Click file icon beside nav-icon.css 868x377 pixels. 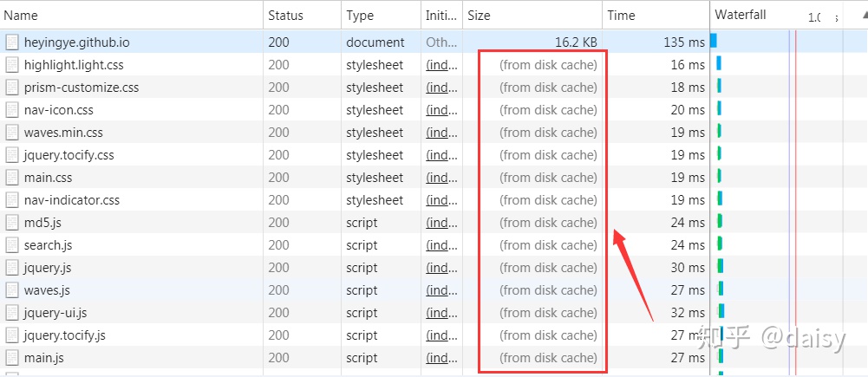click(12, 110)
